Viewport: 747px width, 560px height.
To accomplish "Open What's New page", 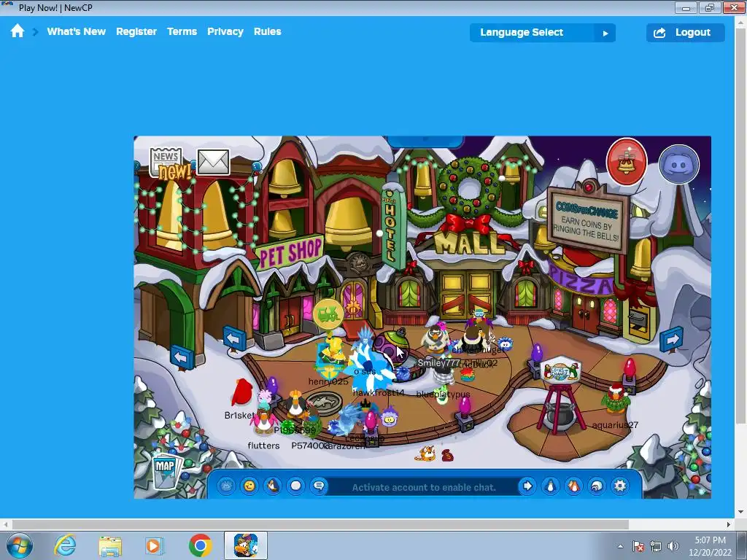I will (76, 31).
